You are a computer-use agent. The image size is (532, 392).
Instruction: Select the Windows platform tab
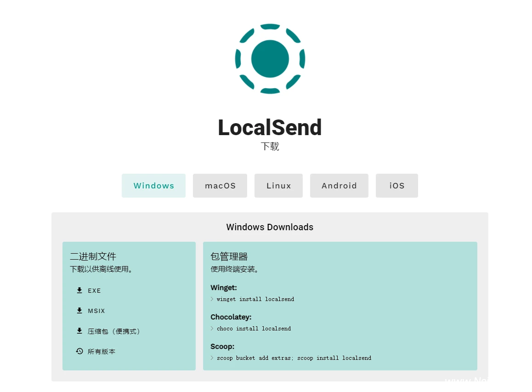point(154,186)
